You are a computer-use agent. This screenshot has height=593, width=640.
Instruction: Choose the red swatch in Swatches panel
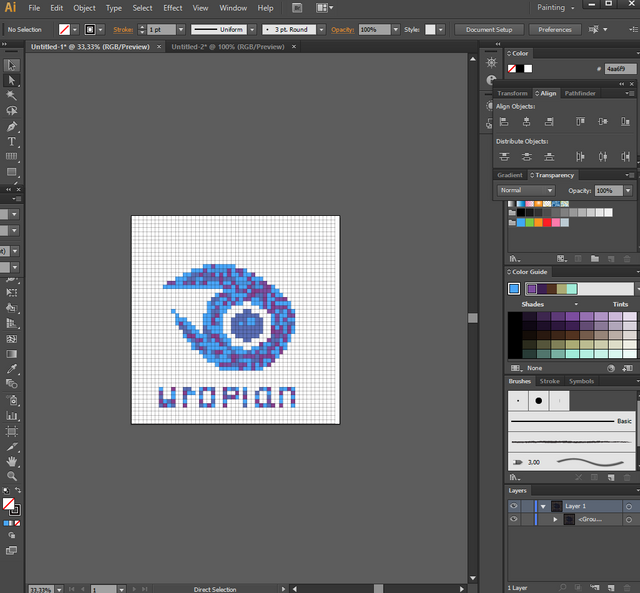pyautogui.click(x=547, y=222)
